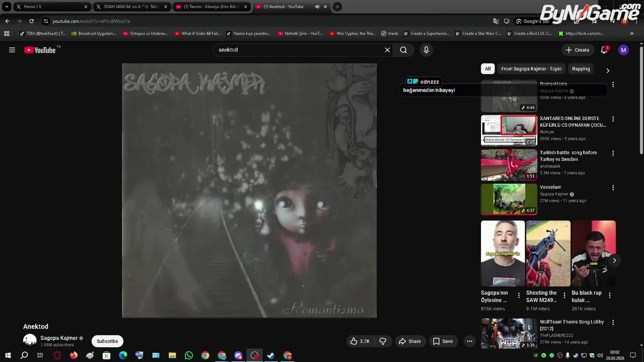Open the Turkish battle song thumbnail

click(509, 165)
